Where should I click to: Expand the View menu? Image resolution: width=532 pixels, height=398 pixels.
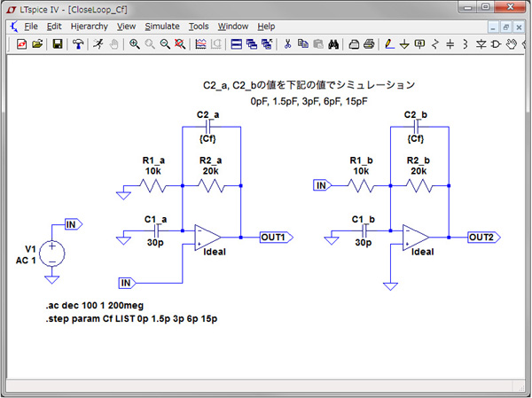126,27
